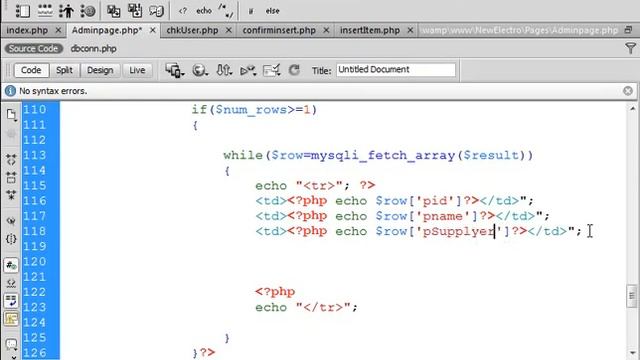Click the Balance Braces icon

click(x=11, y=239)
